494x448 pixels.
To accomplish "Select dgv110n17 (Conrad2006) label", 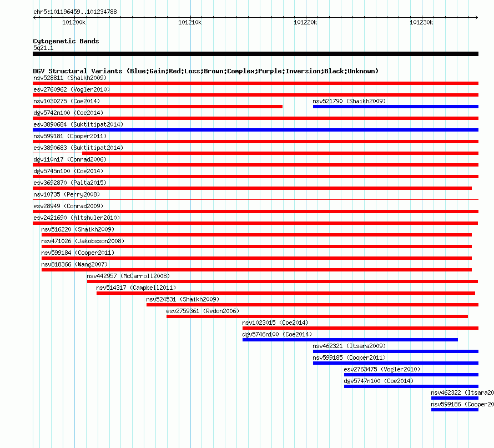I will [x=70, y=159].
